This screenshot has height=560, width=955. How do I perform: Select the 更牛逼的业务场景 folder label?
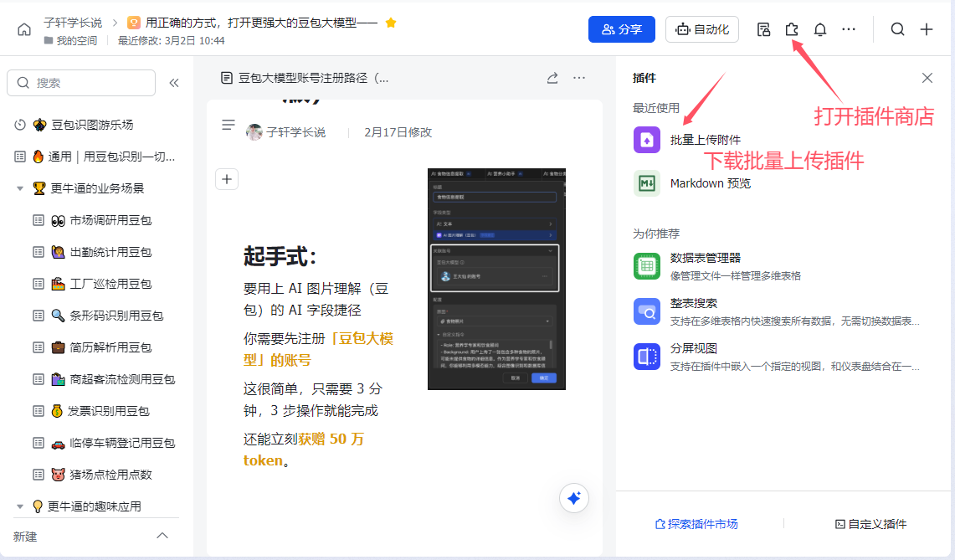[97, 188]
